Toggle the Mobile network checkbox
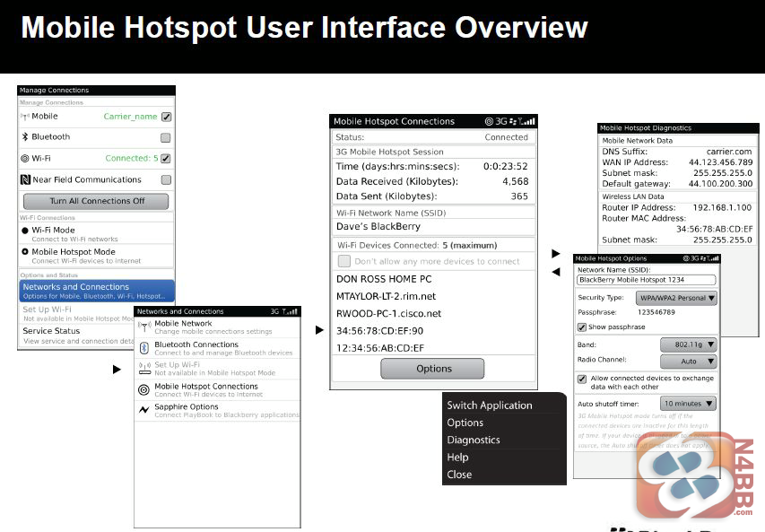The width and height of the screenshot is (765, 532). [x=167, y=118]
